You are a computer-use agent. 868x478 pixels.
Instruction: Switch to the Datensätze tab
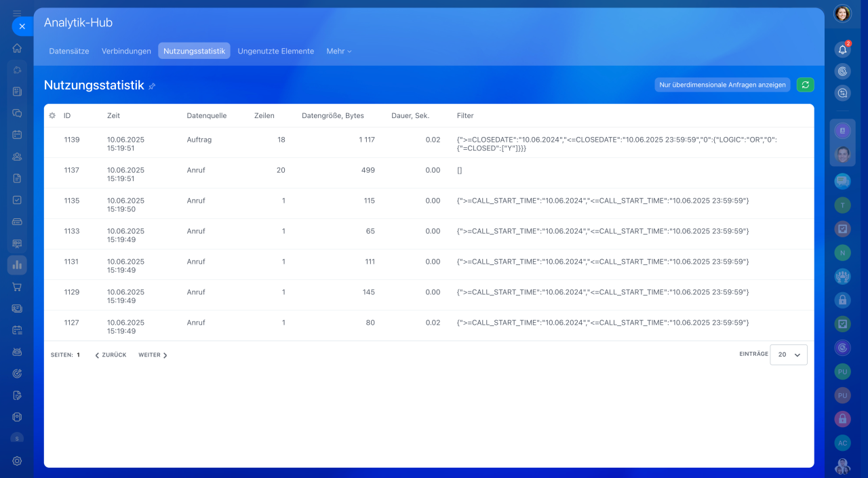click(69, 51)
